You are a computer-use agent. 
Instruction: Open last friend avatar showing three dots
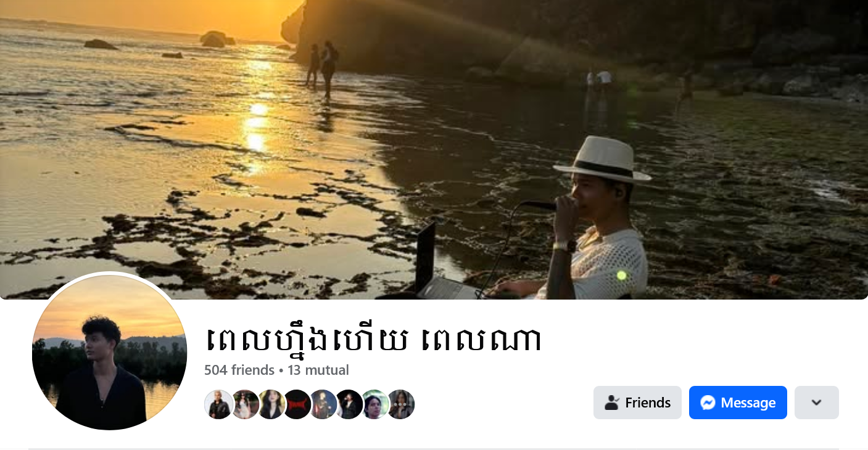pyautogui.click(x=400, y=404)
